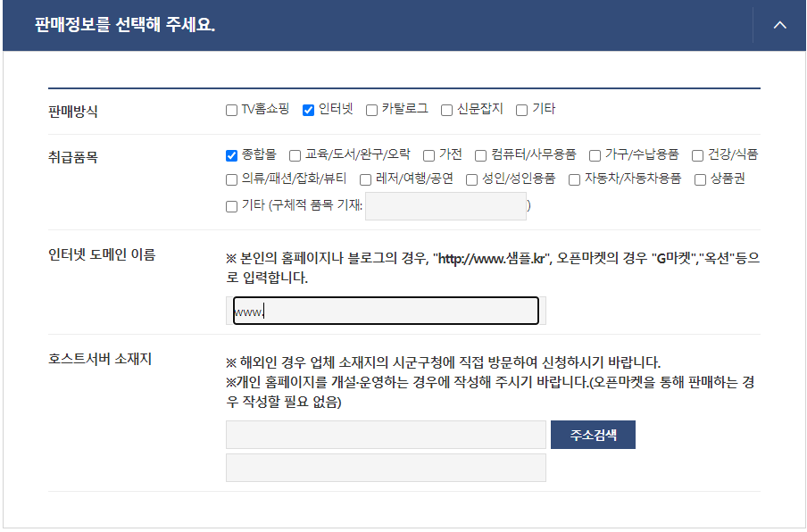
Task: Uncheck the 종합몰 item category
Action: 231,155
